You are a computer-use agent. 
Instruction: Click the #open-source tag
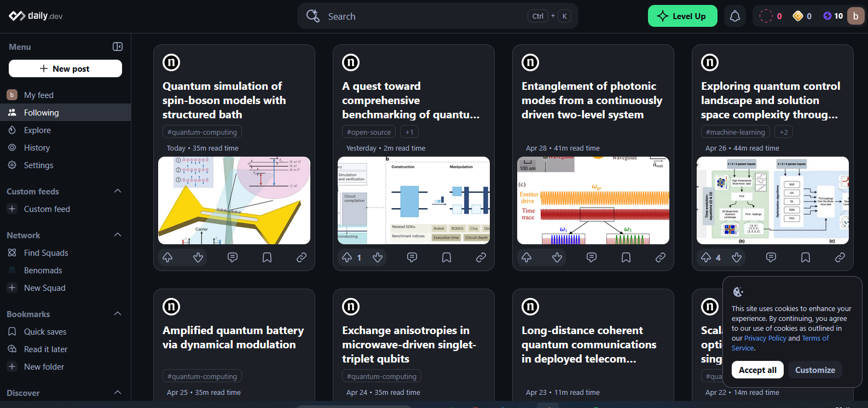click(x=369, y=132)
